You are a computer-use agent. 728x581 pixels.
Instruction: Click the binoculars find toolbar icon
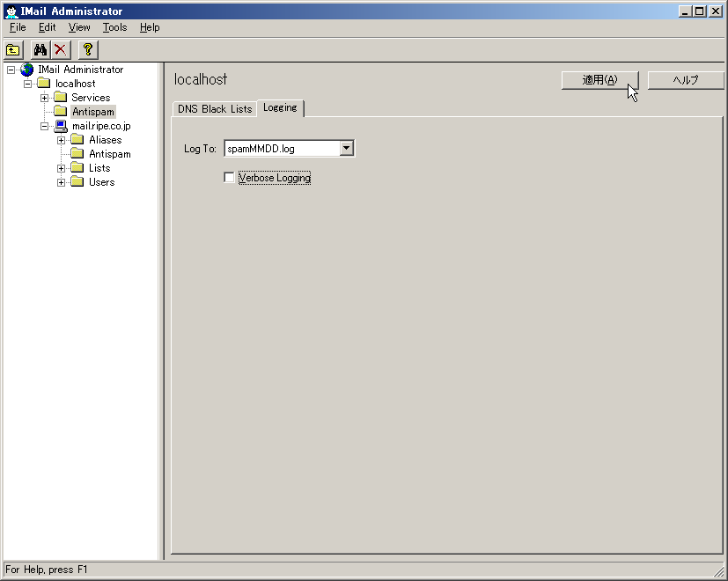pyautogui.click(x=40, y=49)
